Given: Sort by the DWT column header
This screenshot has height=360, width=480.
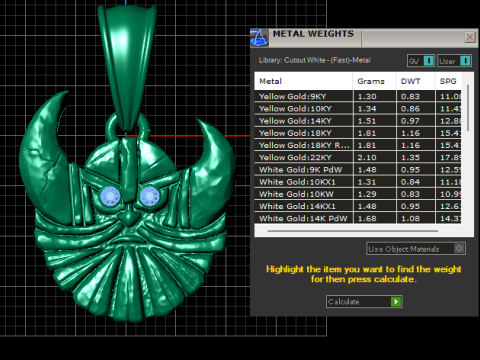Looking at the screenshot, I should tap(415, 81).
